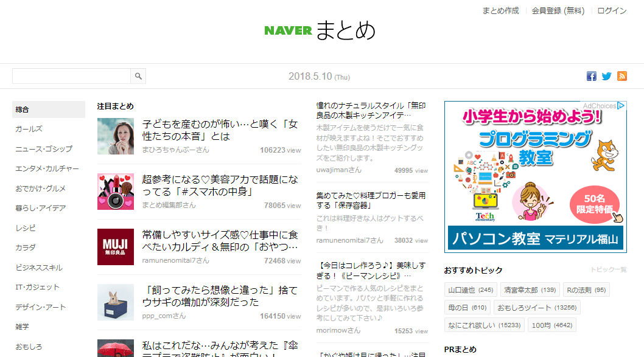Click the まとめ作成 link
Viewport: 644px width, 357px height.
pos(501,11)
